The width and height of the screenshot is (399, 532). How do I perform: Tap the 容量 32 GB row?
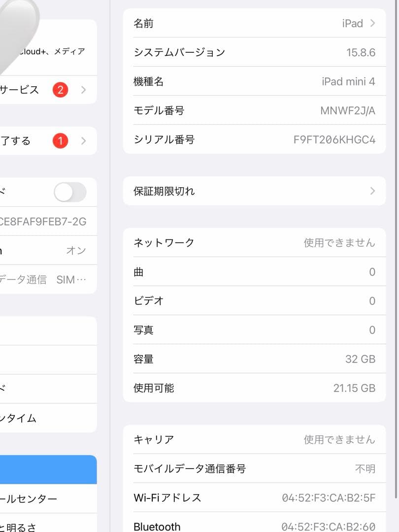click(x=255, y=359)
